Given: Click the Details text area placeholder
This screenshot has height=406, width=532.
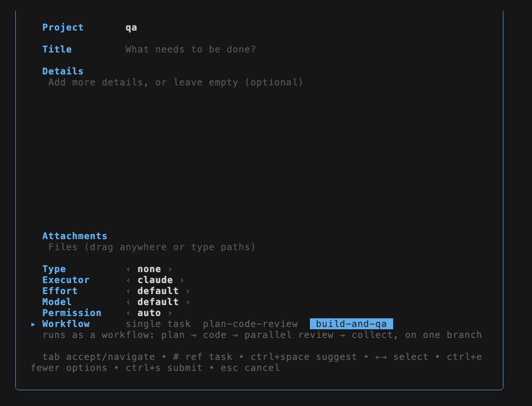Looking at the screenshot, I should 175,82.
